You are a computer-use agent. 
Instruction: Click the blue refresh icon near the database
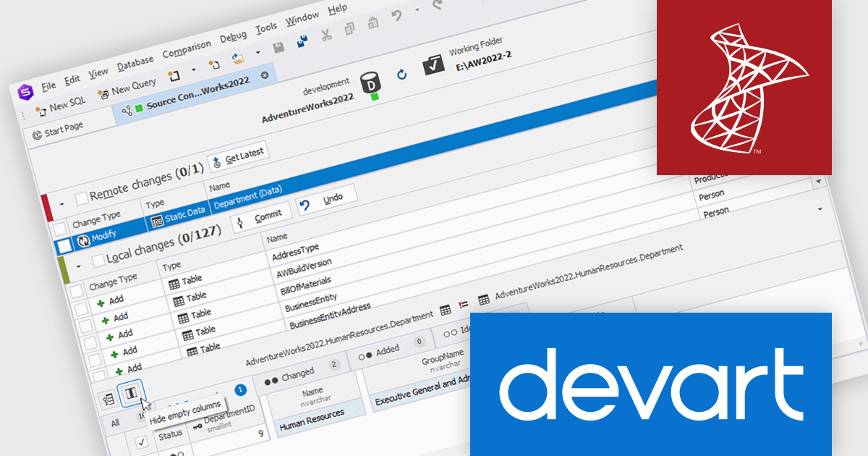[x=402, y=74]
